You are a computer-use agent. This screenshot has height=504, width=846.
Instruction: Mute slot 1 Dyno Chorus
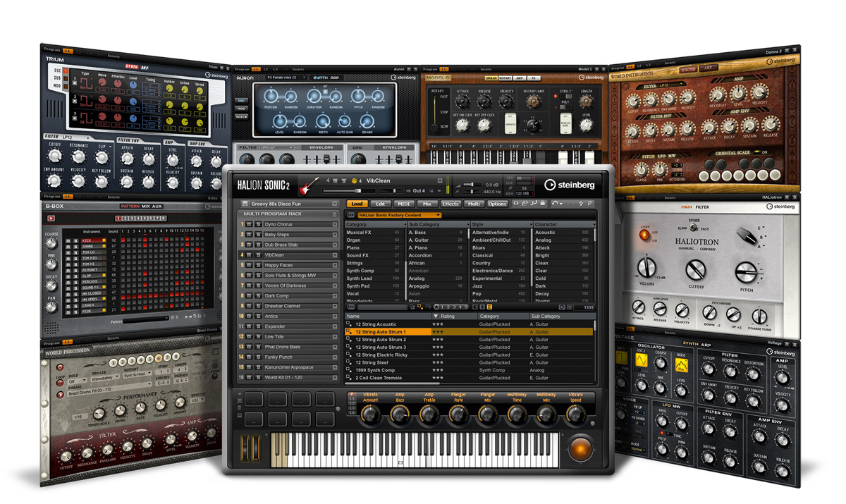(249, 224)
